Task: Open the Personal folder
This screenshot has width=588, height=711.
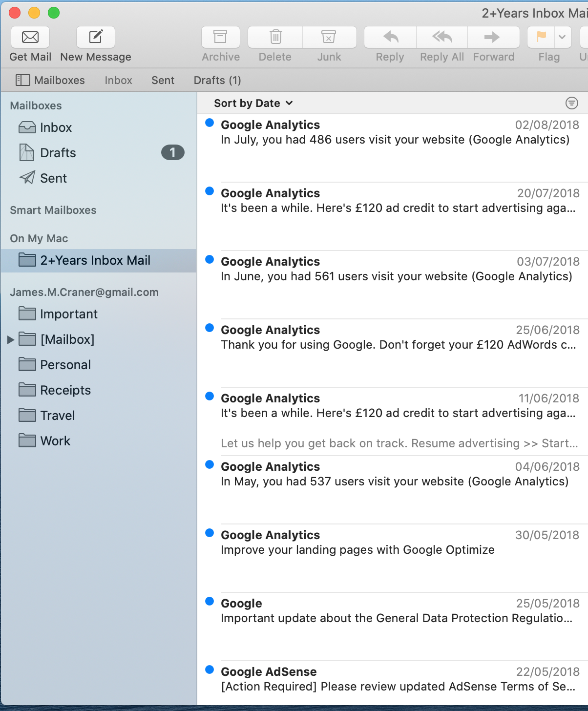Action: point(99,365)
